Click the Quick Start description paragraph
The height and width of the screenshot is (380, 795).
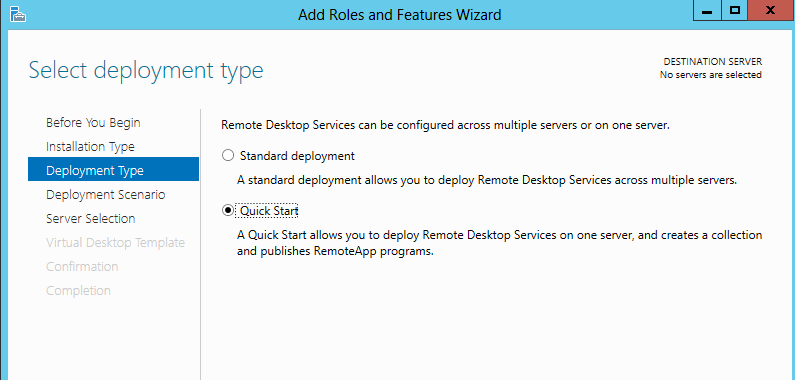pos(499,243)
